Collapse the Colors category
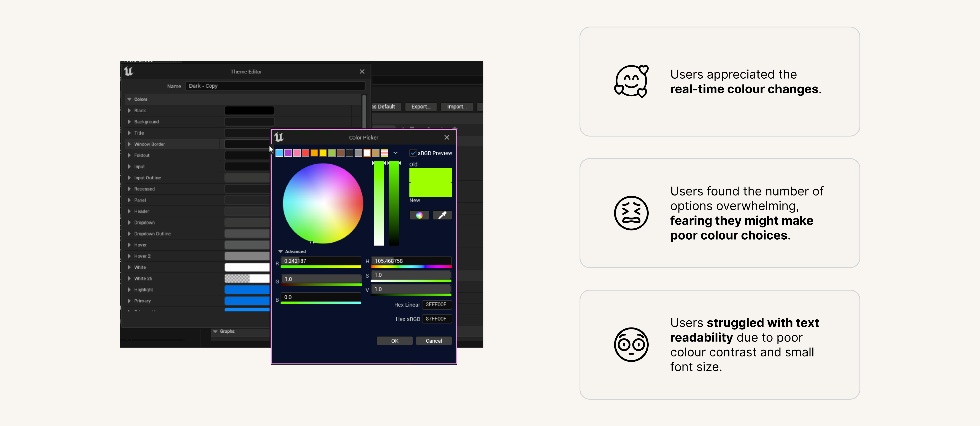The width and height of the screenshot is (980, 426). tap(129, 99)
